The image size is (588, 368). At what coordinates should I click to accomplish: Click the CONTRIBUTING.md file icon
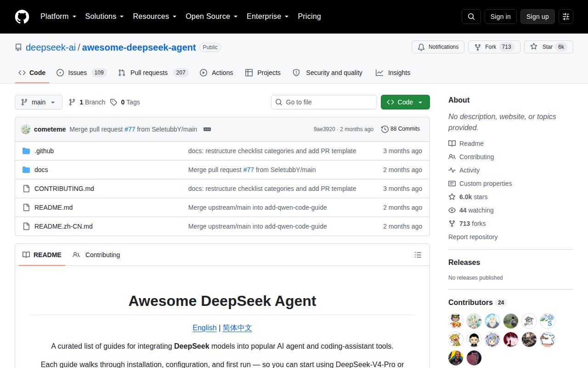coord(26,189)
